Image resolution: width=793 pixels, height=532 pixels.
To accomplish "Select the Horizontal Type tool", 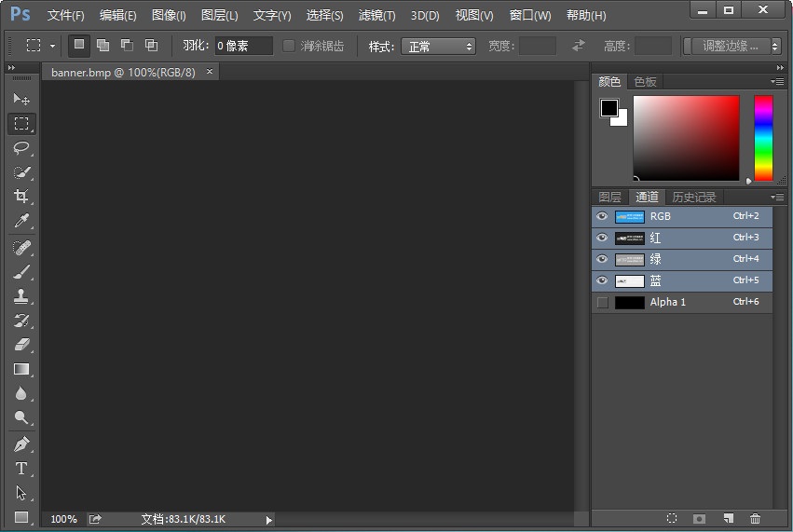I will tap(21, 469).
